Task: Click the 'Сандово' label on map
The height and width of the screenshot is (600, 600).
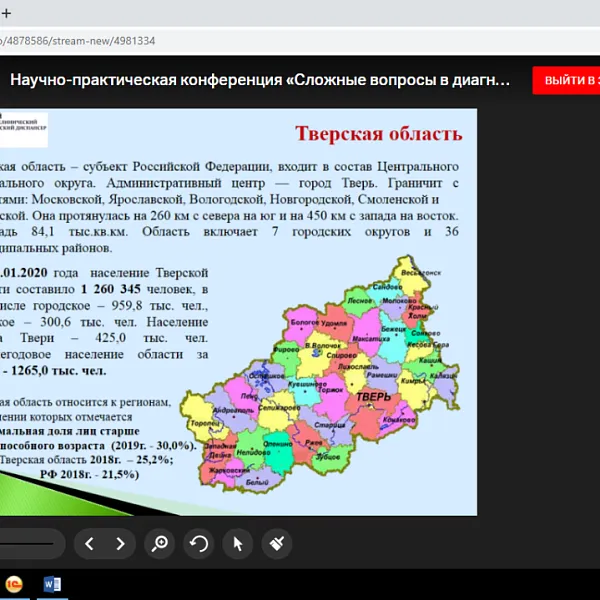Action: coord(387,287)
